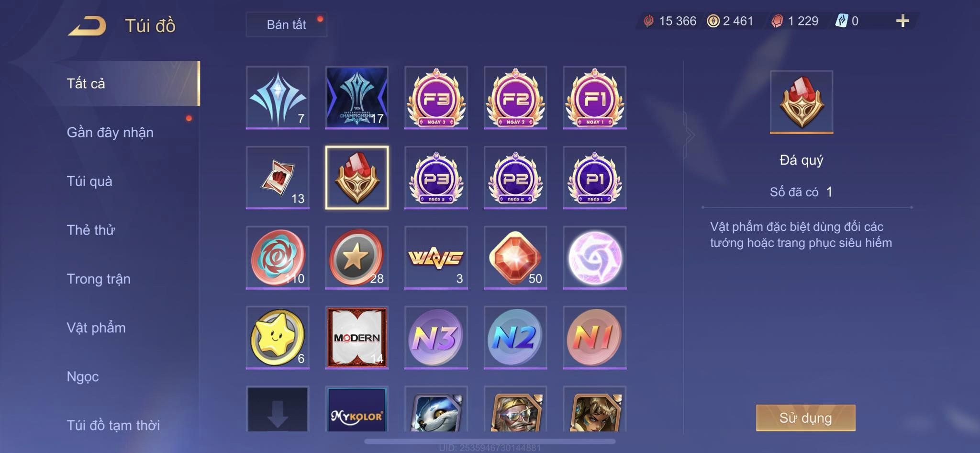Click the horizontal scrollbar at the bottom
The height and width of the screenshot is (453, 980).
click(490, 441)
